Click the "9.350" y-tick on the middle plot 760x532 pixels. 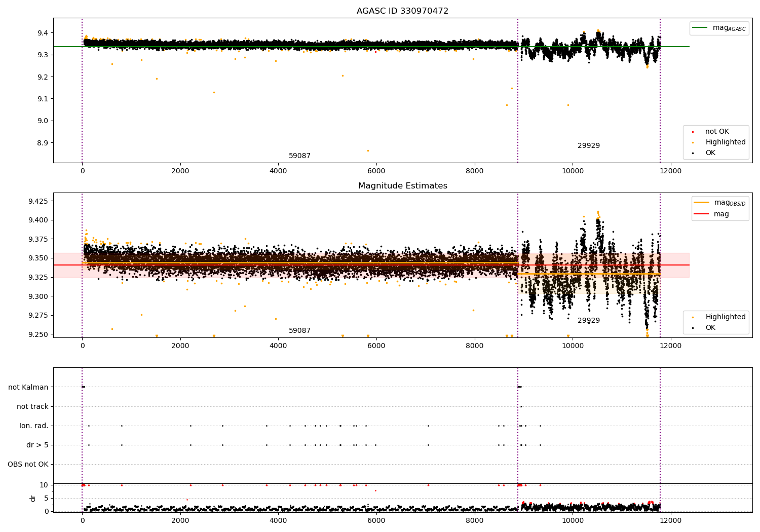pyautogui.click(x=38, y=258)
